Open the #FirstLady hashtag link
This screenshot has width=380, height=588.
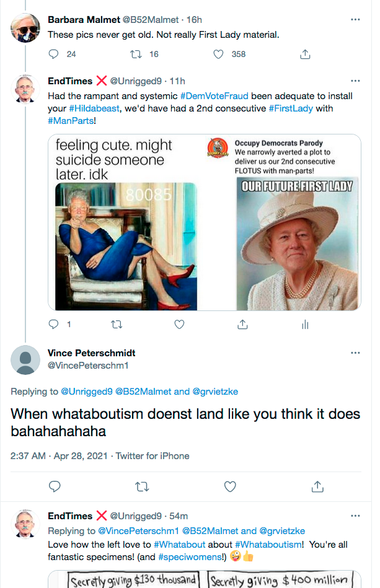293,108
